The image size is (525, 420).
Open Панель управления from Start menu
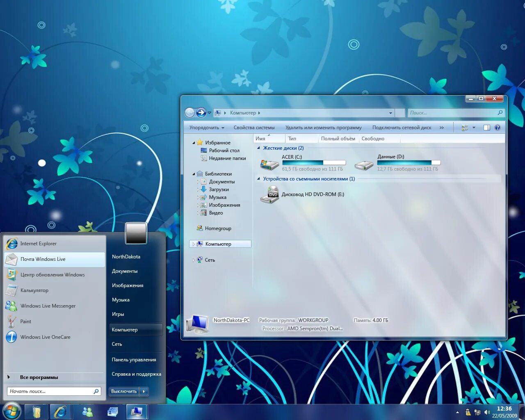(134, 360)
